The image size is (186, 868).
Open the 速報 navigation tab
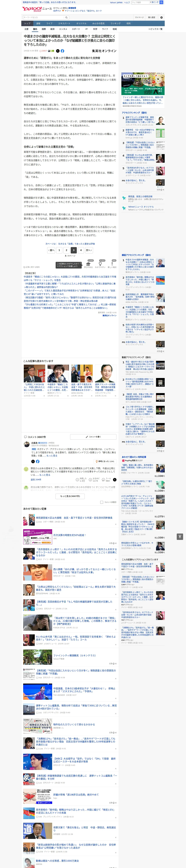point(38,24)
